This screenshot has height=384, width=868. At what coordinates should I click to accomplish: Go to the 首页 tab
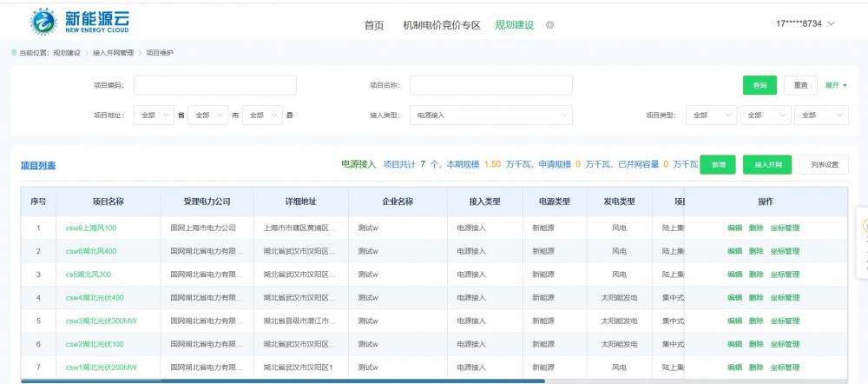[374, 25]
